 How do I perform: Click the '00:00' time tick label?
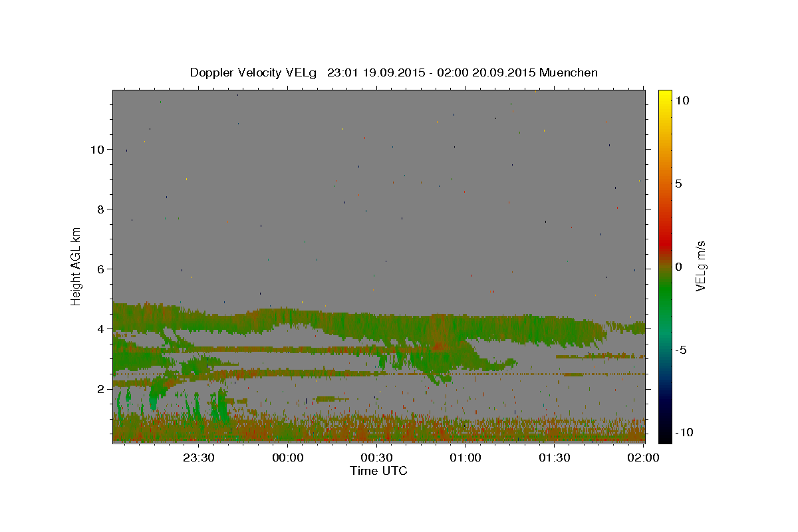288,458
